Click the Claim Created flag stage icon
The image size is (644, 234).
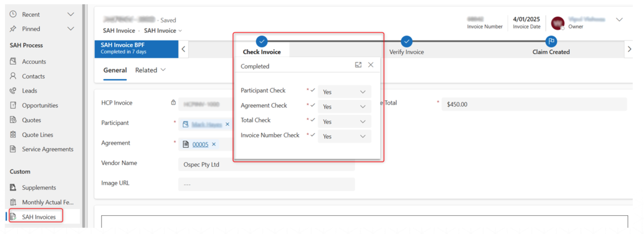pyautogui.click(x=551, y=41)
